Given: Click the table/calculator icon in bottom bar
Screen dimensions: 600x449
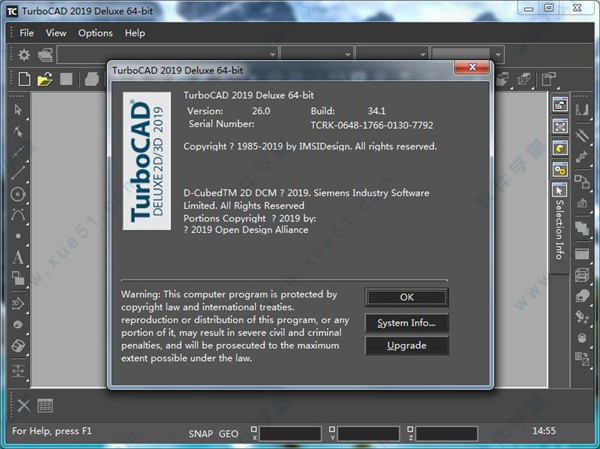Looking at the screenshot, I should click(x=45, y=405).
